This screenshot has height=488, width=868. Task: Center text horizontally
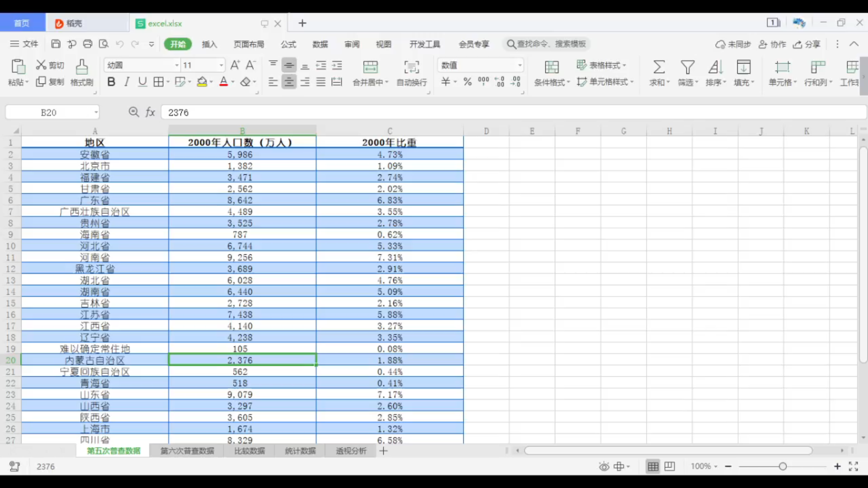tap(289, 82)
